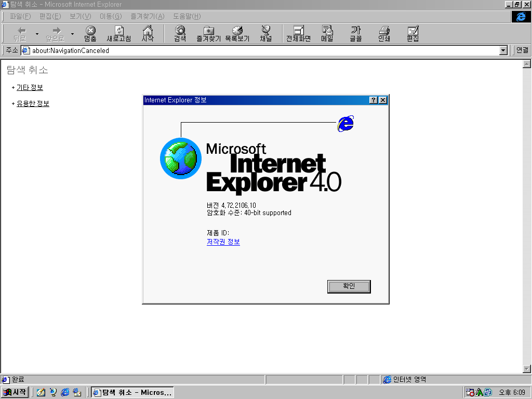The height and width of the screenshot is (399, 532).
Task: Click the 인터넷 영역 status bar text
Action: (409, 380)
